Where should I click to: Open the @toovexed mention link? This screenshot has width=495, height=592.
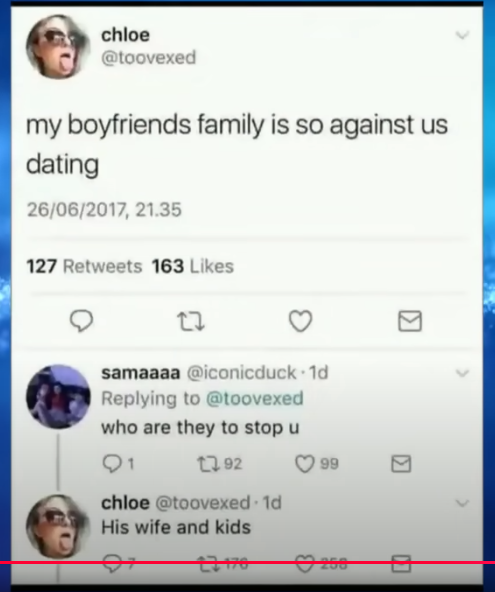point(254,399)
